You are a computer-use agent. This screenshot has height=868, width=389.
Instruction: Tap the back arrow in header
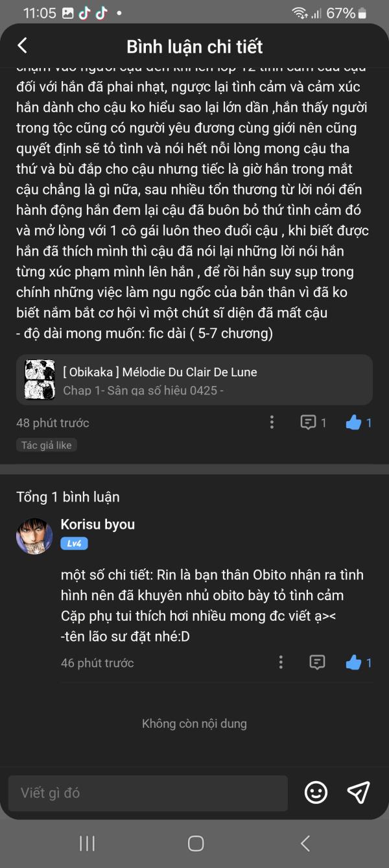tap(23, 45)
